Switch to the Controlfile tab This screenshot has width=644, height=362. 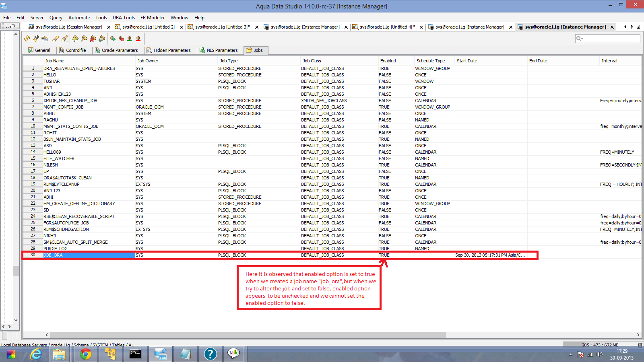click(73, 50)
